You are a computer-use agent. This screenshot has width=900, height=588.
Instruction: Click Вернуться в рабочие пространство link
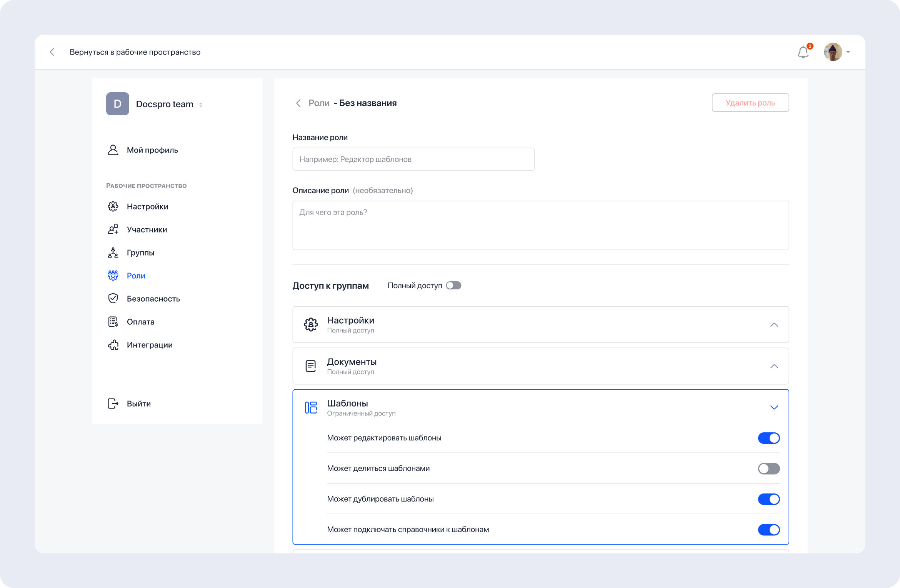pyautogui.click(x=135, y=52)
